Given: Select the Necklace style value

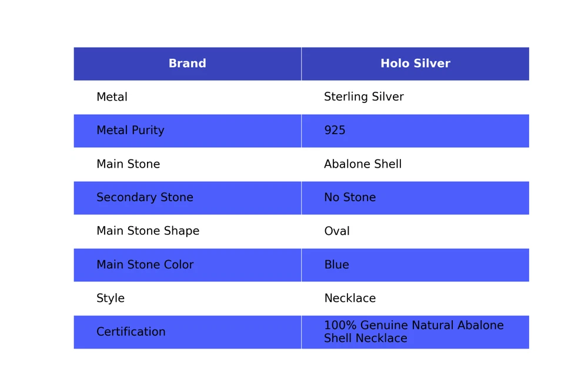Looking at the screenshot, I should click(350, 298).
